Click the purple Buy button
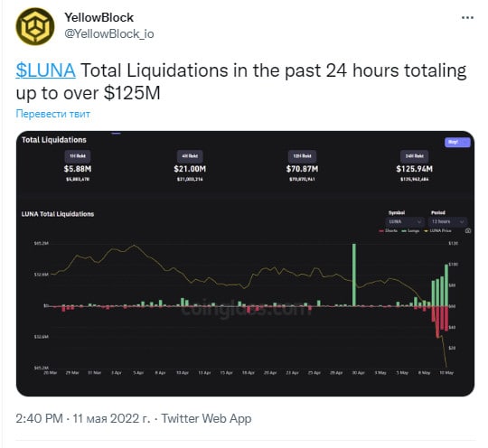488x448 pixels. 457,142
